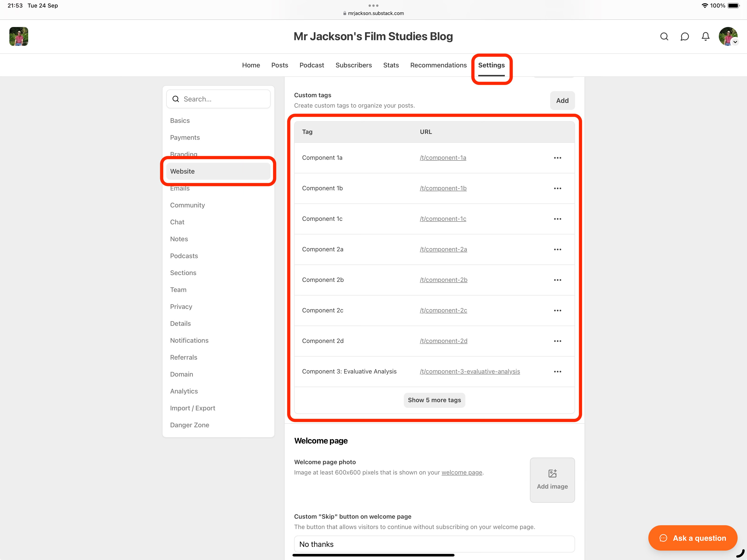Click the Add custom tag button
This screenshot has height=560, width=747.
[562, 100]
